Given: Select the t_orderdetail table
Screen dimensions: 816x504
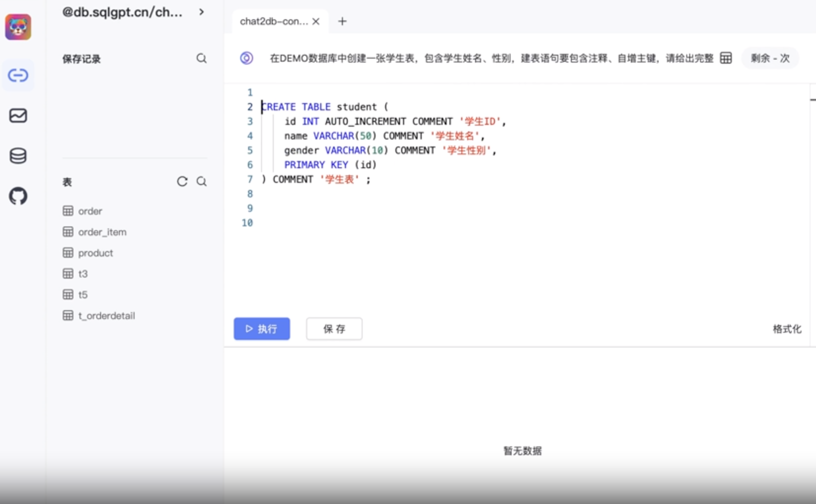Looking at the screenshot, I should tap(107, 316).
